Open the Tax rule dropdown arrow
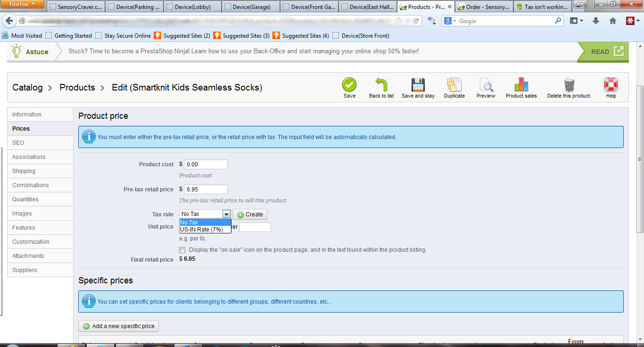Screen dimensions: 644x347 226,214
